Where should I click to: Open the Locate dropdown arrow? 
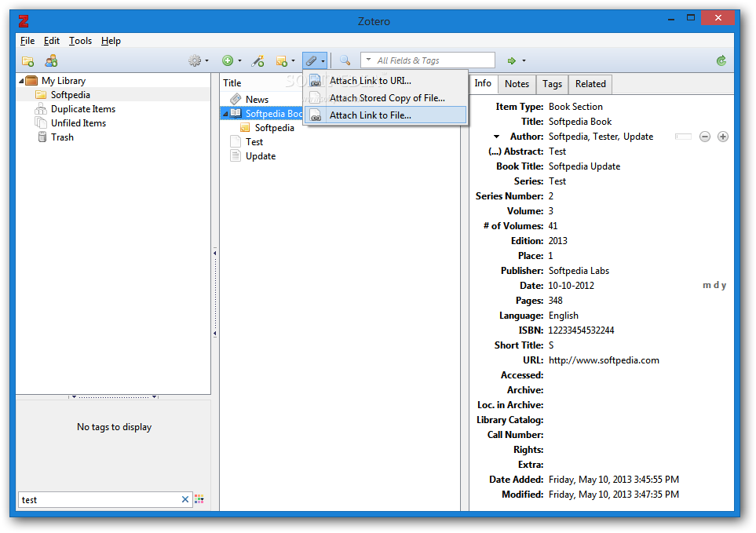(x=524, y=60)
